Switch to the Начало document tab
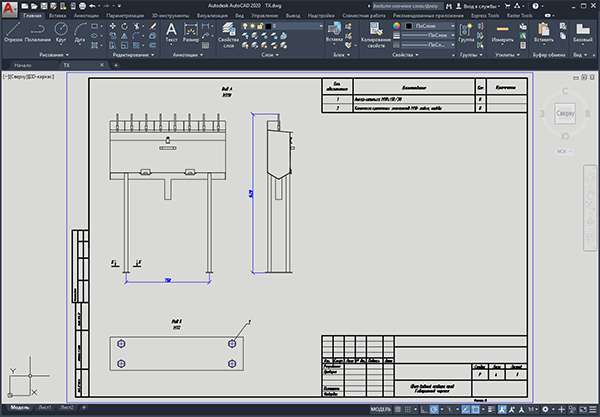This screenshot has width=600, height=417. [23, 65]
